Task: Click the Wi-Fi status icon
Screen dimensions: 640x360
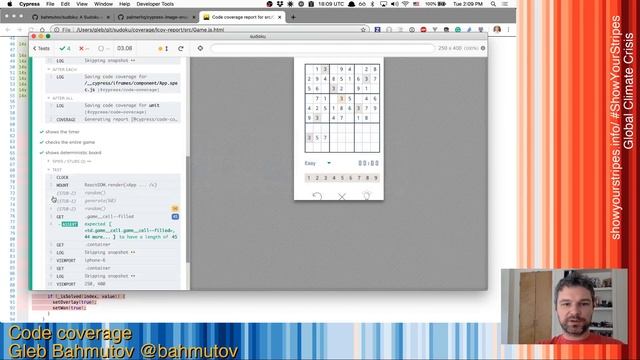Action: click(405, 4)
